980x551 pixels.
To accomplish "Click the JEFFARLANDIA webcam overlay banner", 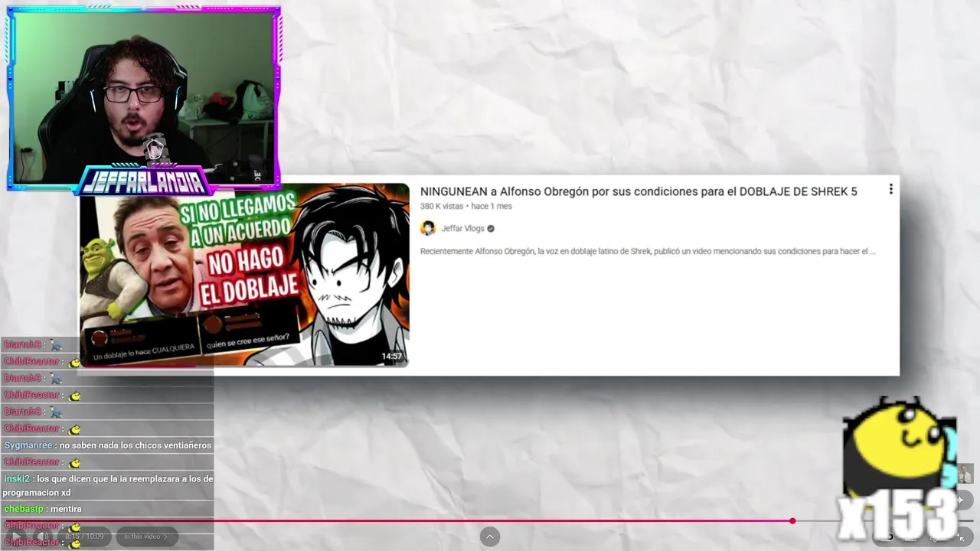I will pyautogui.click(x=144, y=182).
